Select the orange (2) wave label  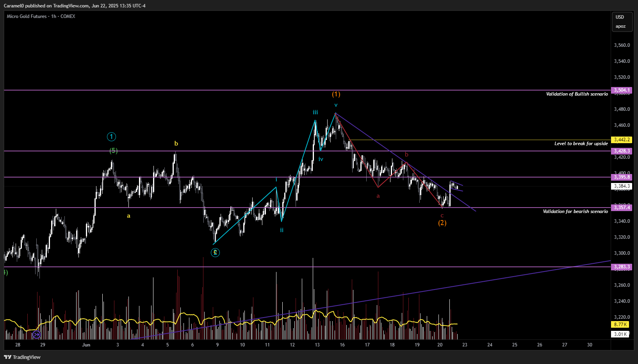[x=442, y=223]
